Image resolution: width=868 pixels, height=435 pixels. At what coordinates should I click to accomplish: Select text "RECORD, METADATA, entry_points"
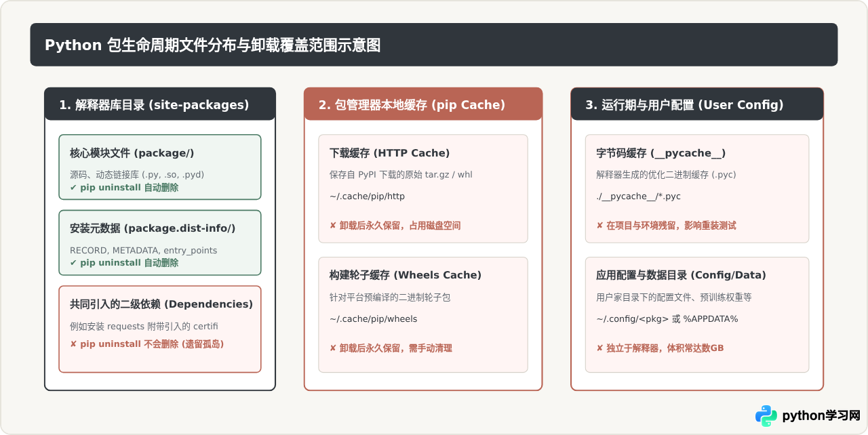(144, 251)
